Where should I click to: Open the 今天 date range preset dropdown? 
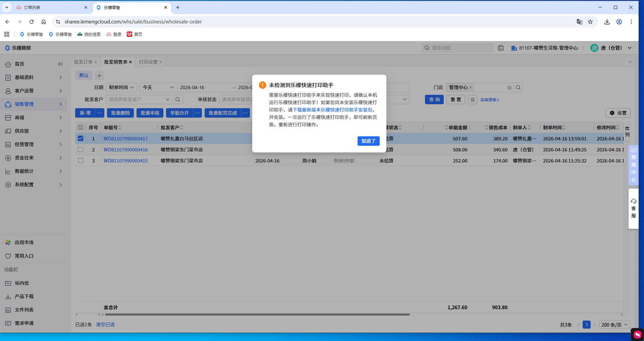pos(158,87)
